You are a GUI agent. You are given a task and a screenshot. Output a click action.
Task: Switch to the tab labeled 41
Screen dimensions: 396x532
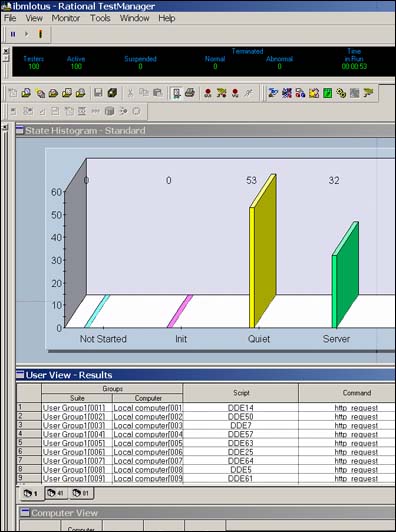(x=56, y=493)
